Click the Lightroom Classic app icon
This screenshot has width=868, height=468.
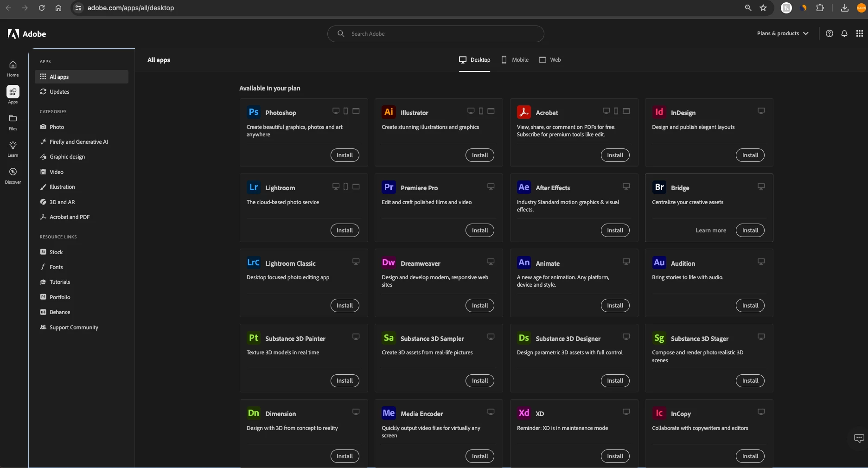(253, 263)
